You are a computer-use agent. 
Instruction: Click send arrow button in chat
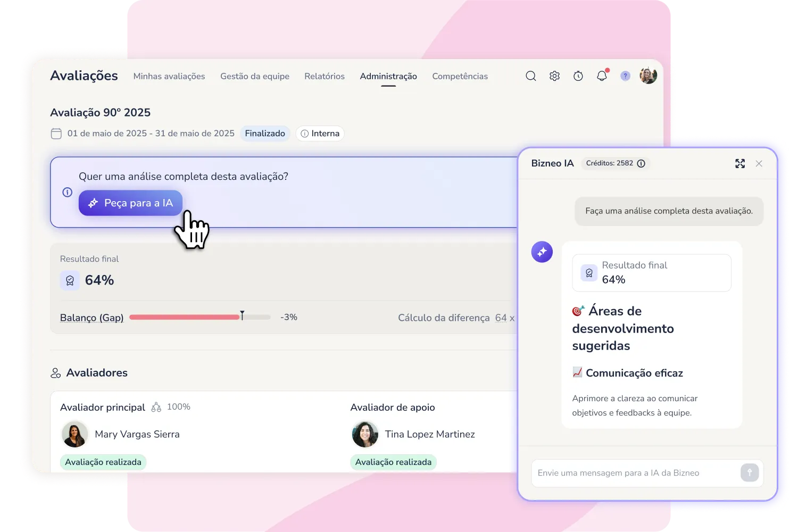point(750,472)
